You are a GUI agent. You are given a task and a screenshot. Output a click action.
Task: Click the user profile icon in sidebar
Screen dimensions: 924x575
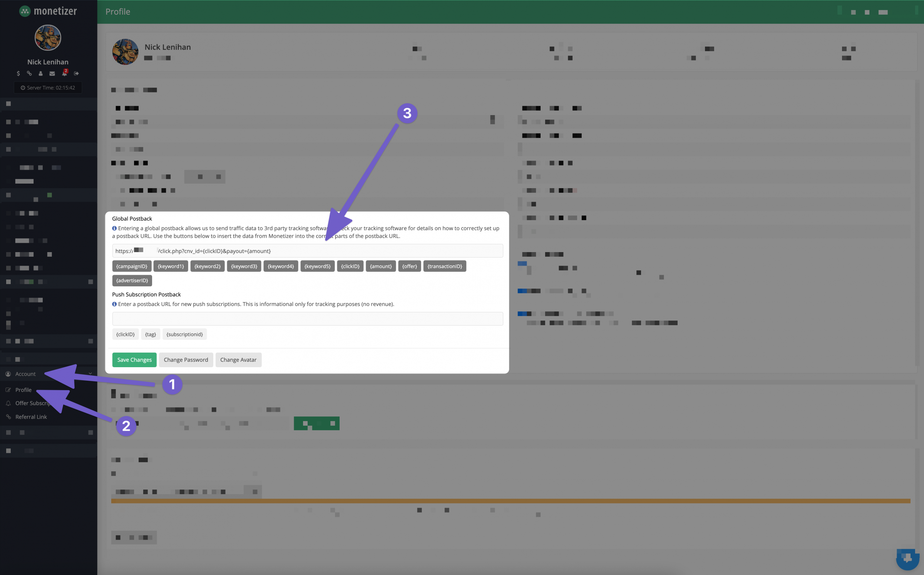tap(40, 74)
